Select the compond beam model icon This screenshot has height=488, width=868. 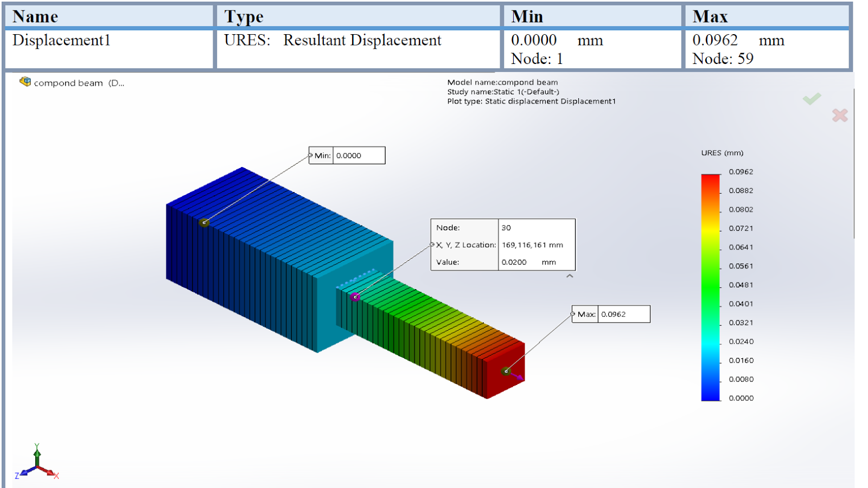tap(25, 81)
